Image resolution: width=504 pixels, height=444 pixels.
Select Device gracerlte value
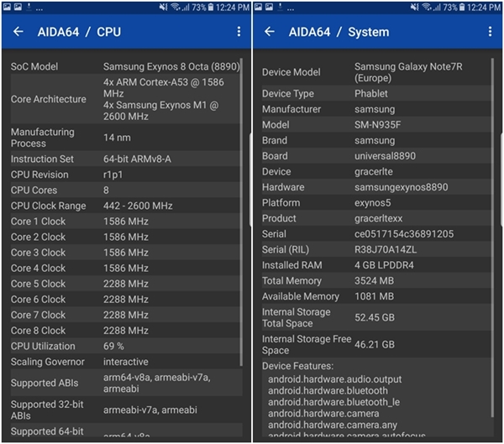point(374,172)
